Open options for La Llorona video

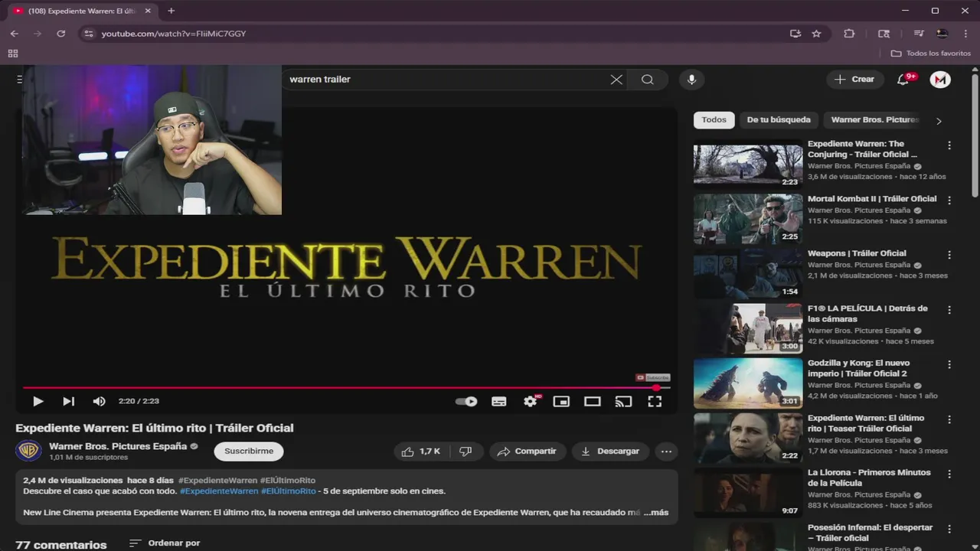tap(949, 474)
